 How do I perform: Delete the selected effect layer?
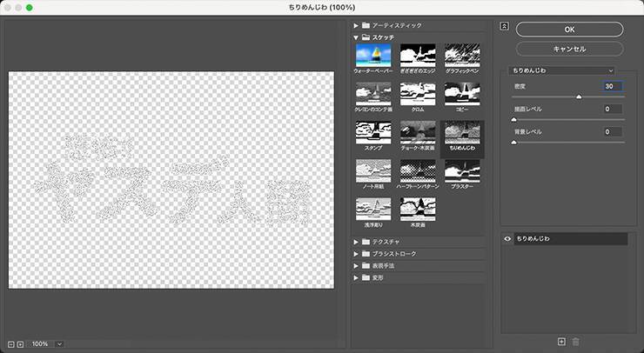coord(576,342)
